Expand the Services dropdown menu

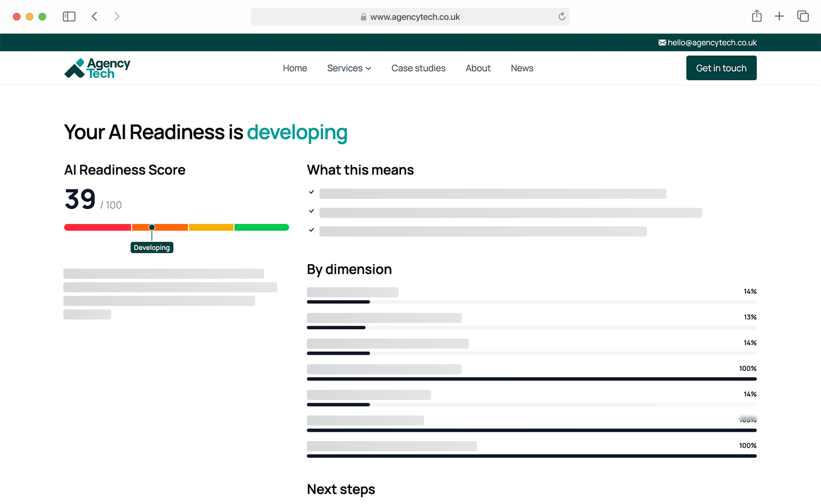click(349, 68)
